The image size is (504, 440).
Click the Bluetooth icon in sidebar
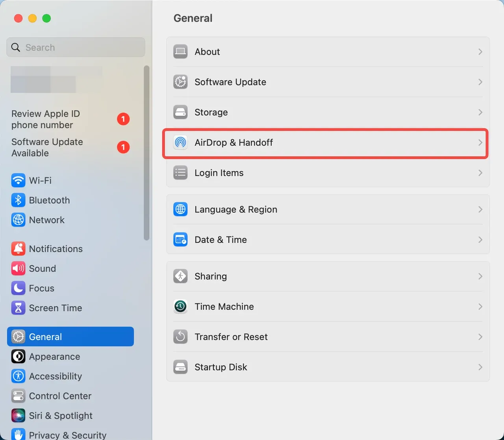[18, 200]
